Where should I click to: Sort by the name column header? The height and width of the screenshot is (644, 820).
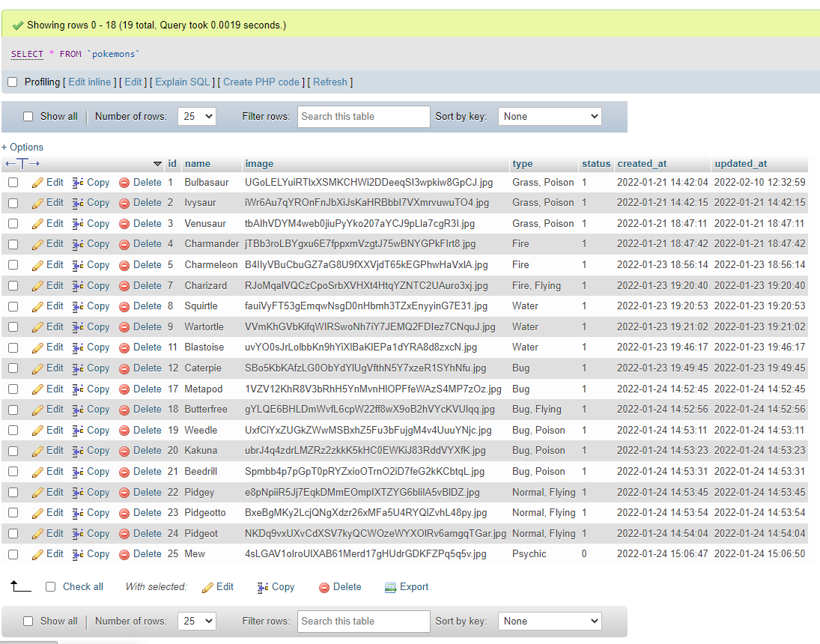pos(198,164)
